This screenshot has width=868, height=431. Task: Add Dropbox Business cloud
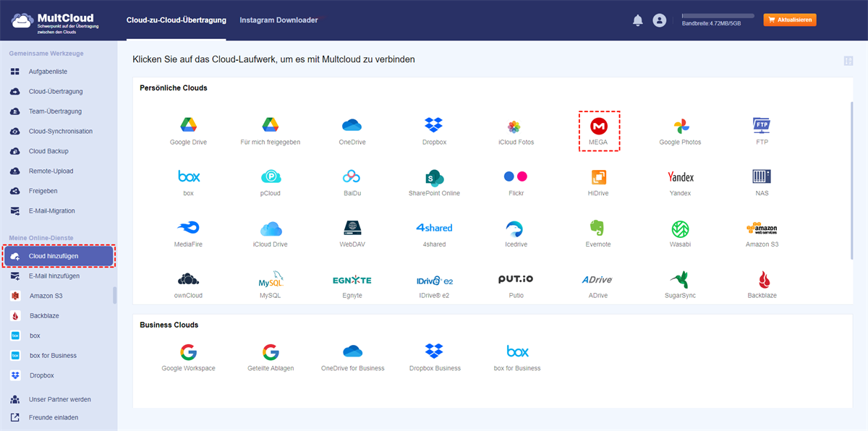click(435, 351)
